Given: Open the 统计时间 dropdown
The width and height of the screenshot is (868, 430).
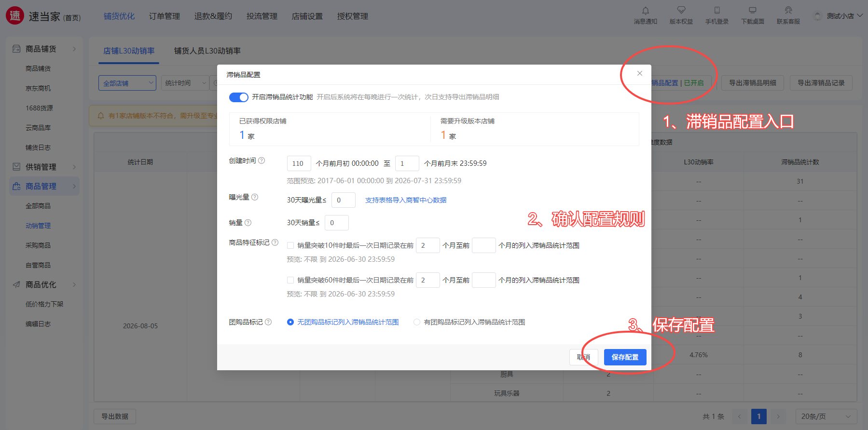Looking at the screenshot, I should click(185, 83).
